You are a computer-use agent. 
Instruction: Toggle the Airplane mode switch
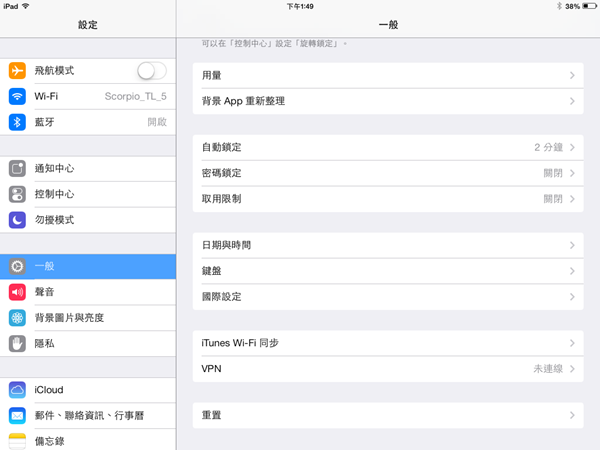tap(152, 71)
